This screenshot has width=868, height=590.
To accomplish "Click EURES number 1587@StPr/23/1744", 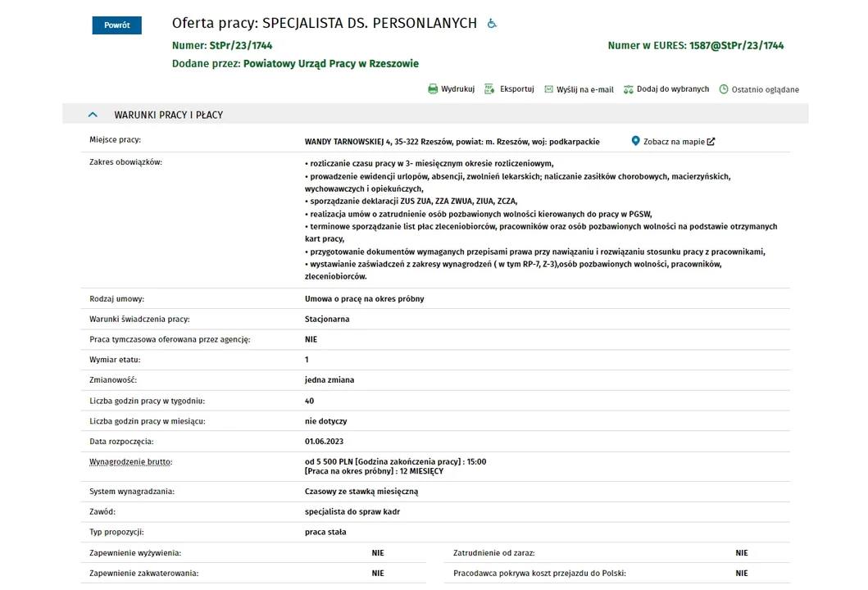I will click(x=736, y=45).
